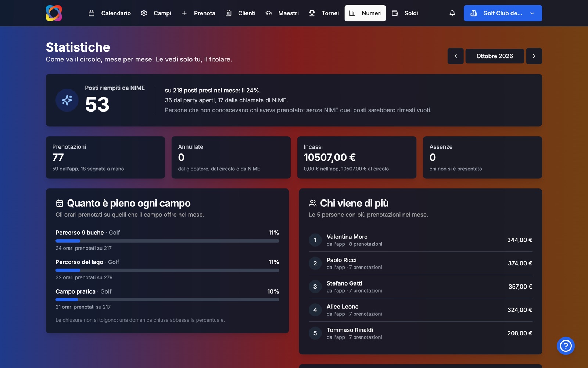The width and height of the screenshot is (588, 368).
Task: Go to previous month
Action: 456,56
